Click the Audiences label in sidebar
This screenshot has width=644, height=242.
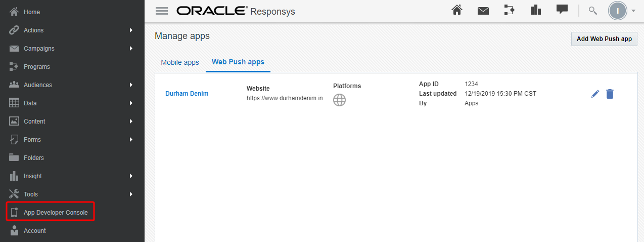coord(38,85)
